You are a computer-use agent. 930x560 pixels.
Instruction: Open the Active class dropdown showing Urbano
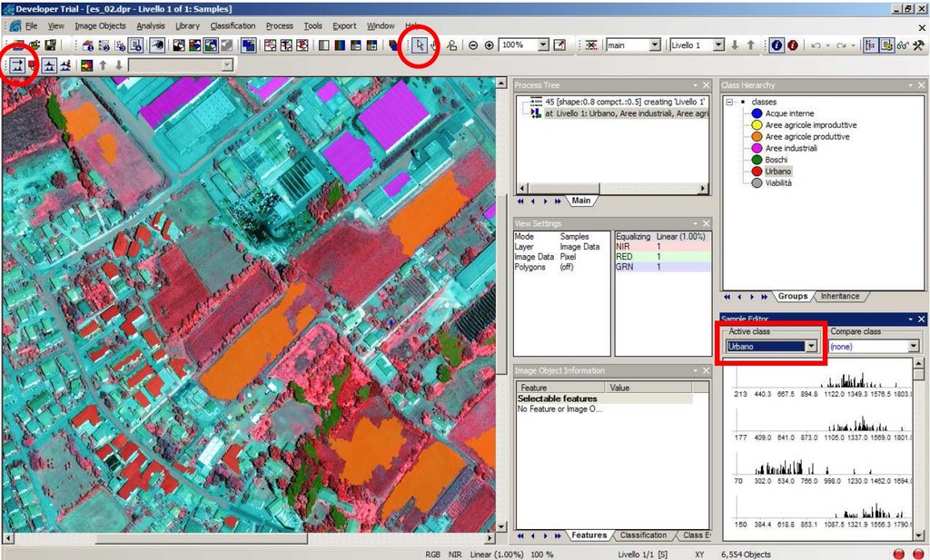coord(811,347)
